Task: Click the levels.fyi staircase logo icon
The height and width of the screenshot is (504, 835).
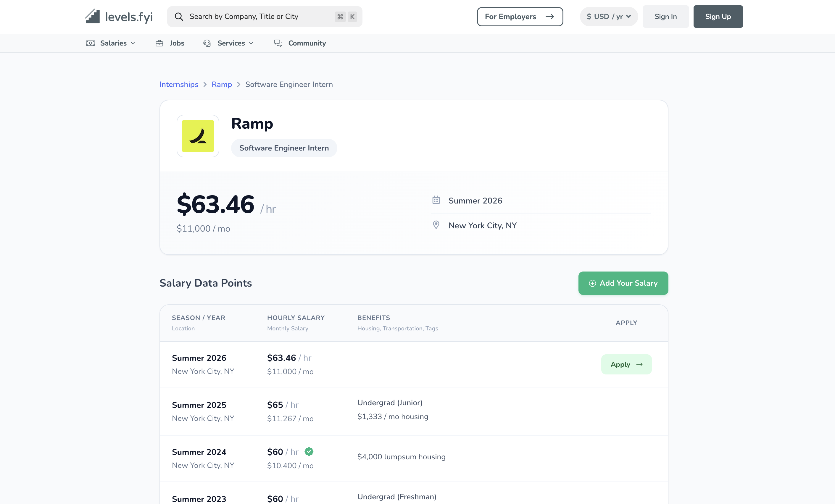Action: tap(93, 16)
